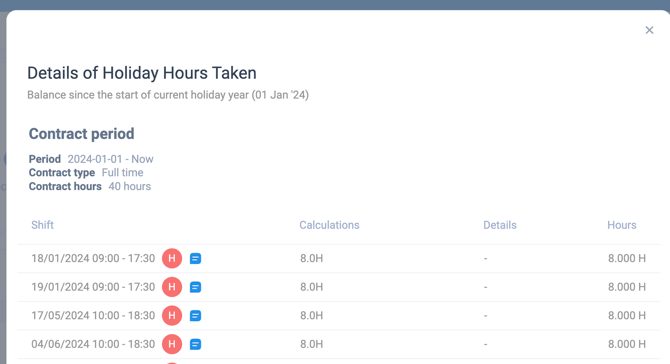Click the Shift column header
The image size is (670, 364).
coord(42,225)
